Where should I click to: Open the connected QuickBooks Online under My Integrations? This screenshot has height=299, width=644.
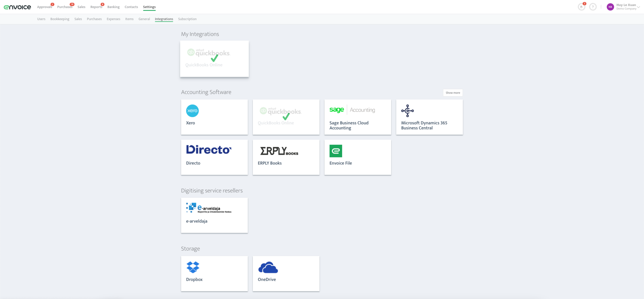pyautogui.click(x=214, y=58)
